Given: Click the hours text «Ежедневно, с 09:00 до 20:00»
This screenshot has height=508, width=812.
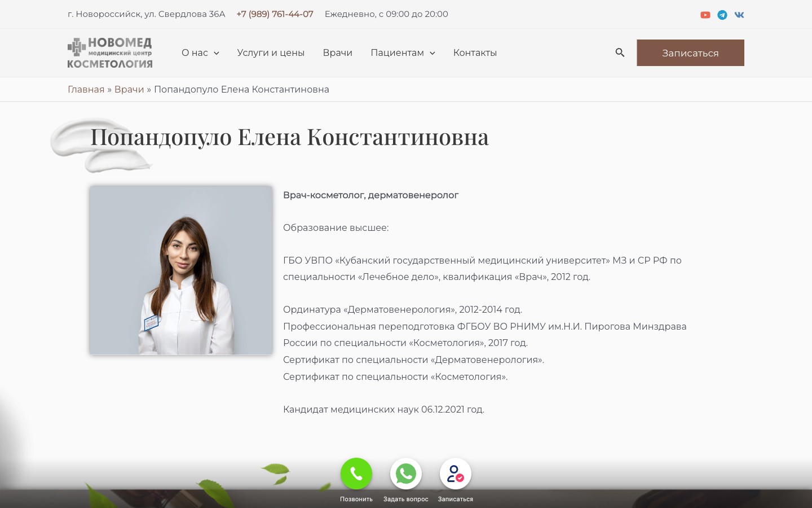Looking at the screenshot, I should (386, 14).
